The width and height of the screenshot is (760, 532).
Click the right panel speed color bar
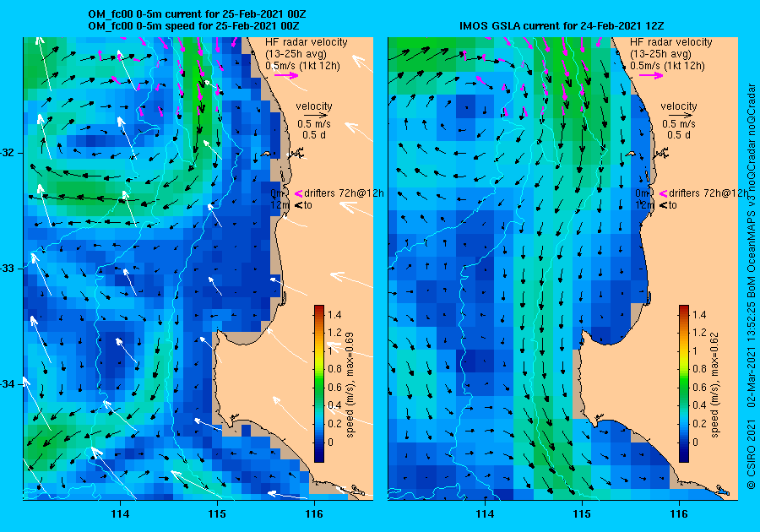pos(684,383)
